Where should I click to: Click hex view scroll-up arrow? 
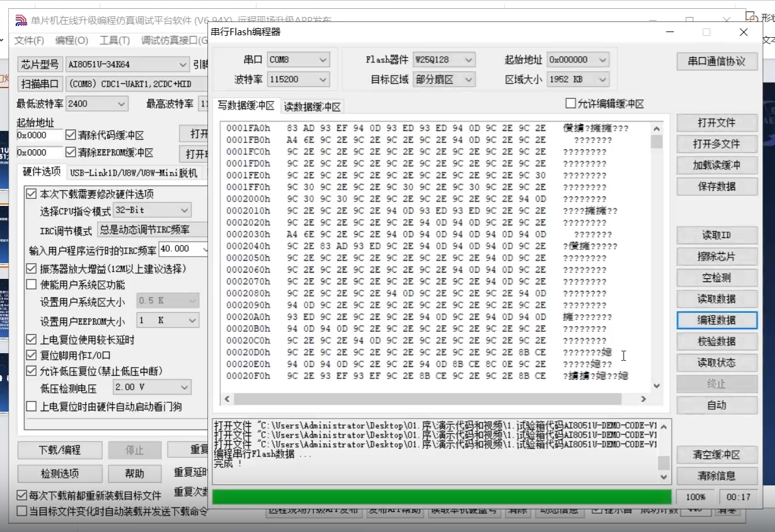(x=657, y=129)
